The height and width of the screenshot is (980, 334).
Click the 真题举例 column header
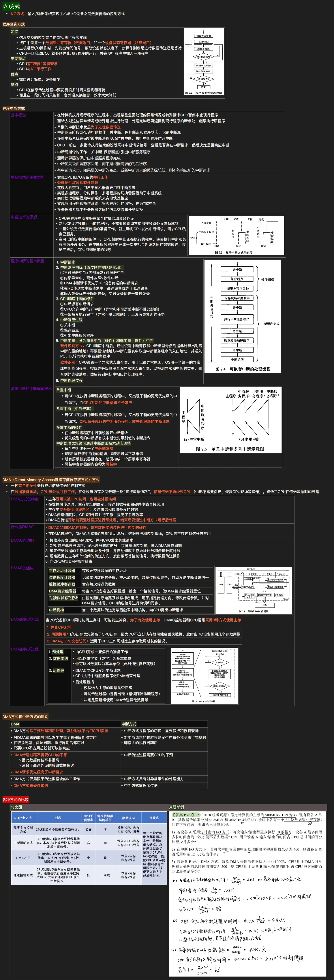point(176,807)
